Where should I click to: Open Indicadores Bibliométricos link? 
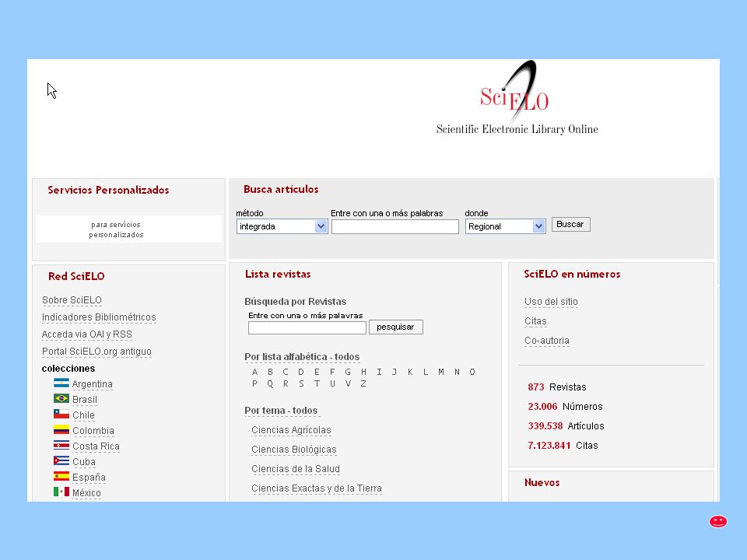[99, 317]
